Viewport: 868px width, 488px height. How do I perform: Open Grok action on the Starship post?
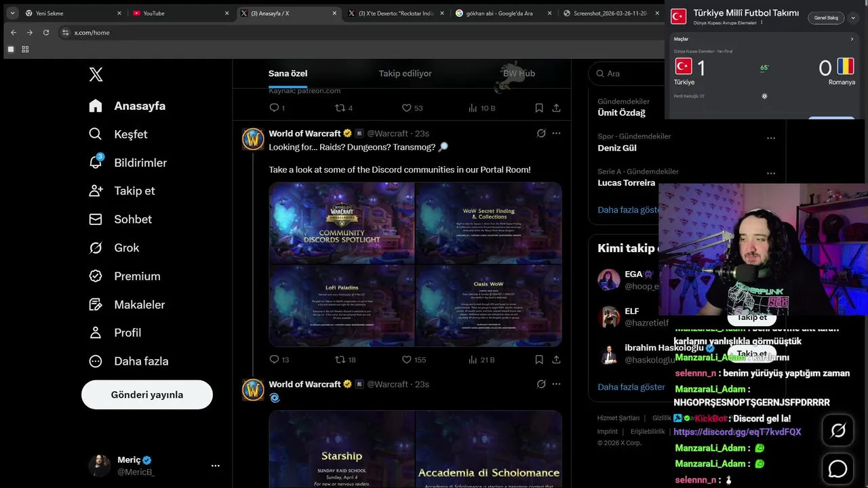(x=541, y=384)
